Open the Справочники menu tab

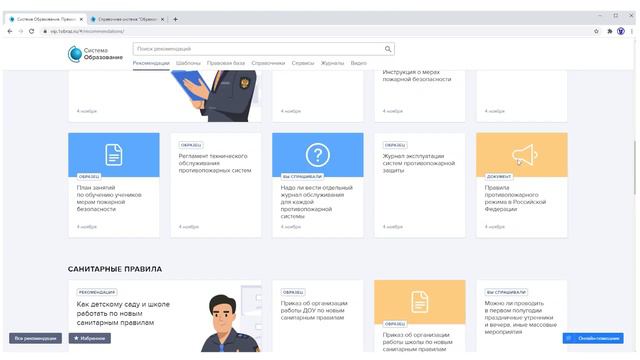[268, 63]
